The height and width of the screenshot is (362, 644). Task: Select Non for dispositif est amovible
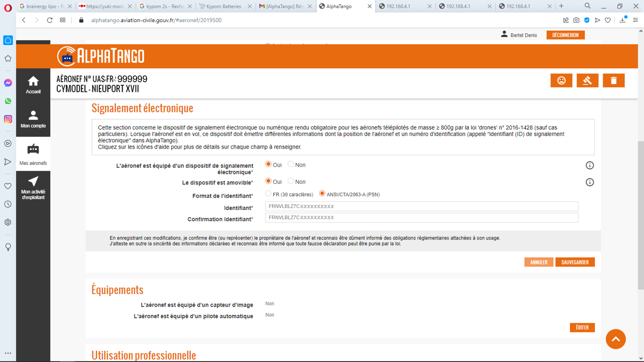pyautogui.click(x=290, y=181)
